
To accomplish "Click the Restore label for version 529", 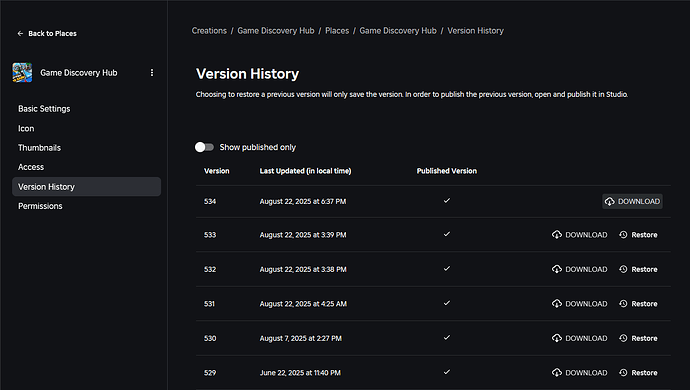I will click(644, 373).
